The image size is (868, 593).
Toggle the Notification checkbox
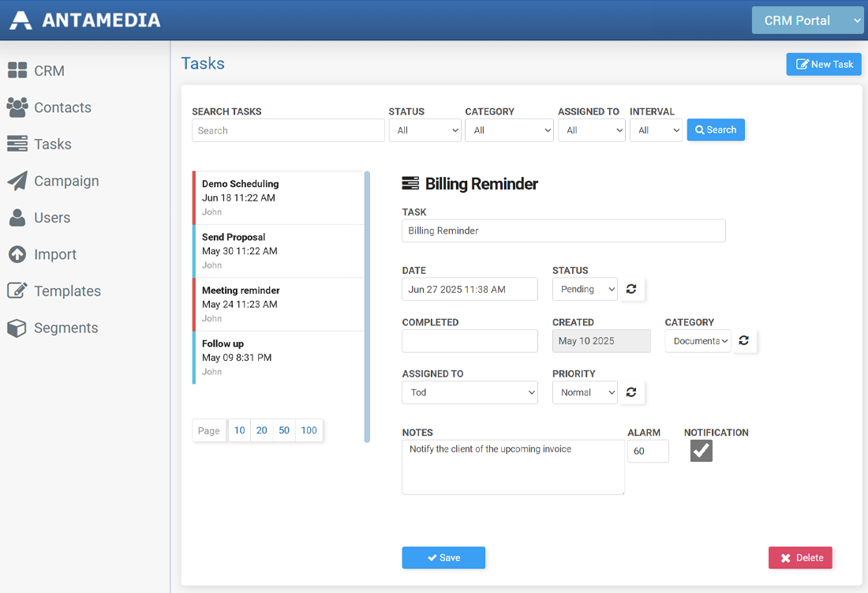701,451
